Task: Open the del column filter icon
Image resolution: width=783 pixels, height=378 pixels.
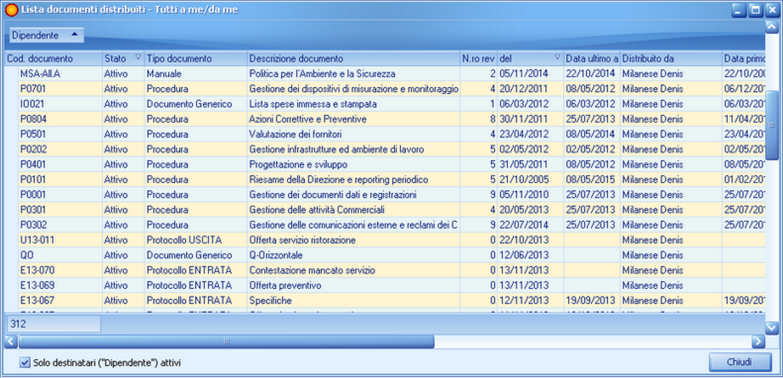Action: [557, 57]
